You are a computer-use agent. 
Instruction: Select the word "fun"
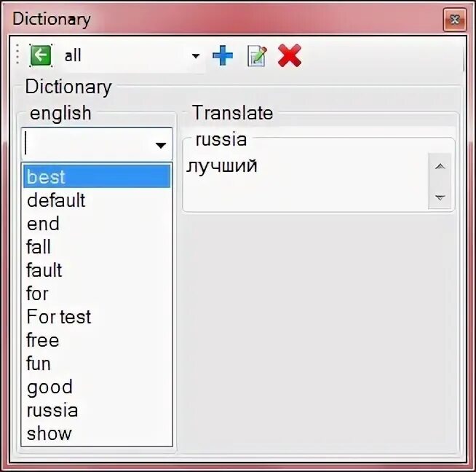(x=97, y=363)
